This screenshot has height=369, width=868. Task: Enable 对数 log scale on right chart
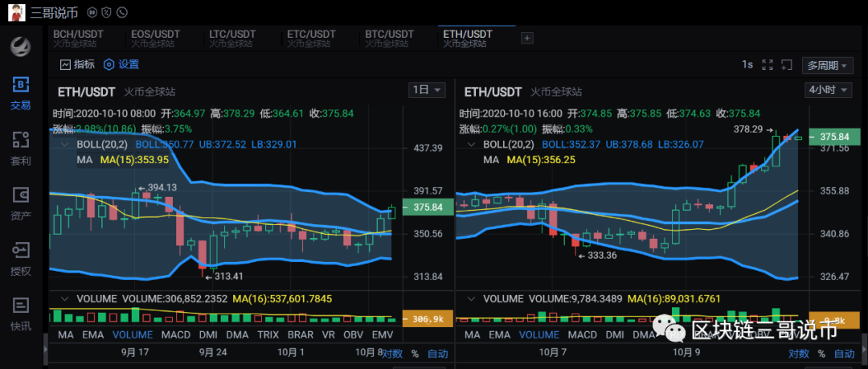tap(799, 354)
